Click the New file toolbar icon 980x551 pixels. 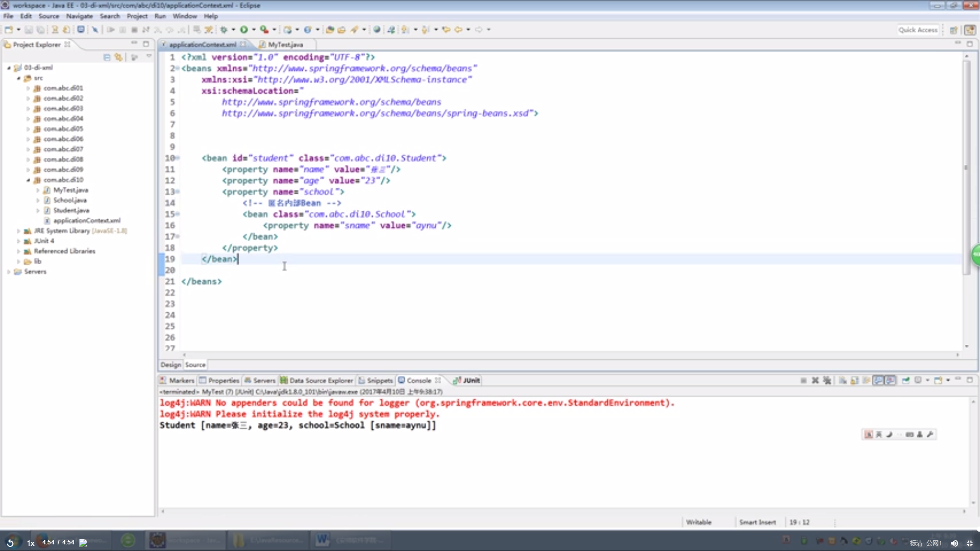click(x=9, y=30)
